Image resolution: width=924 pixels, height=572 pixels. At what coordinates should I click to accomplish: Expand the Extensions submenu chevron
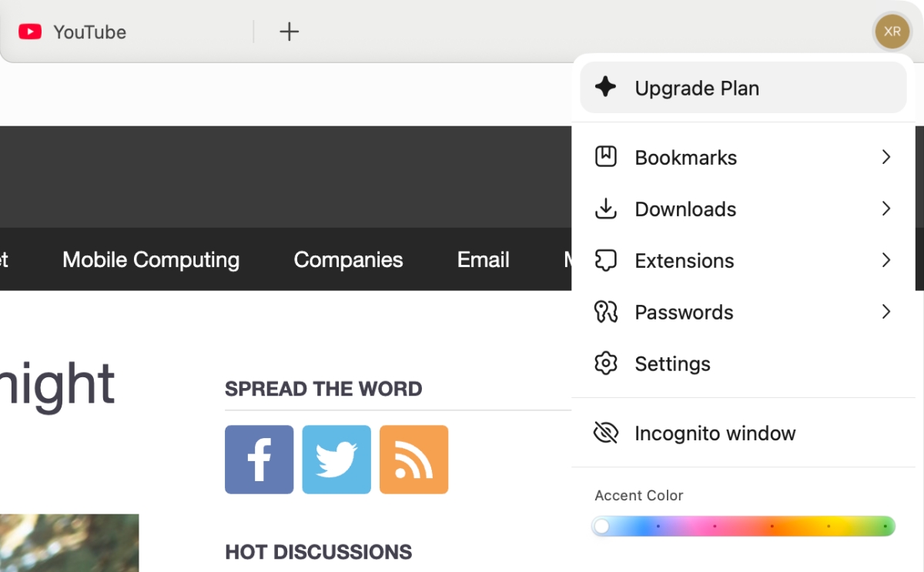click(x=886, y=260)
